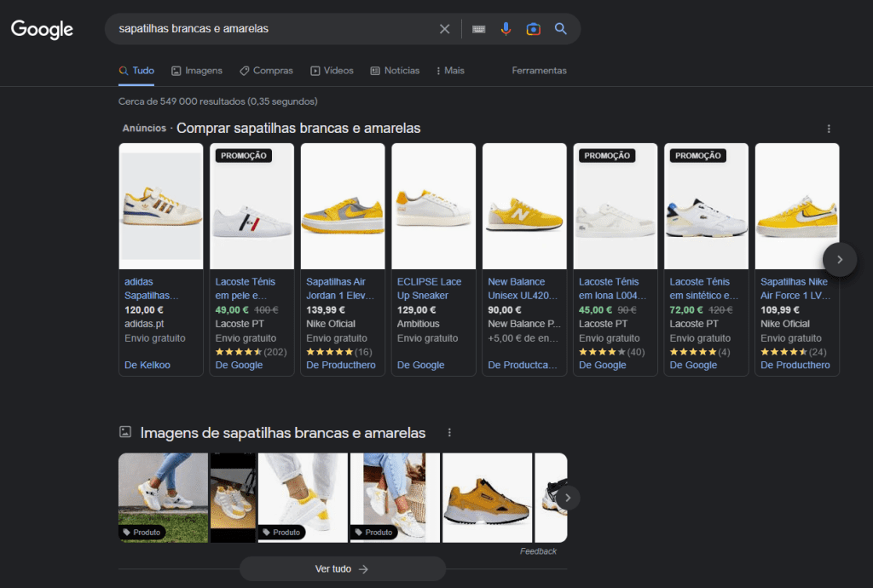Open the on-screen keyboard icon

479,29
